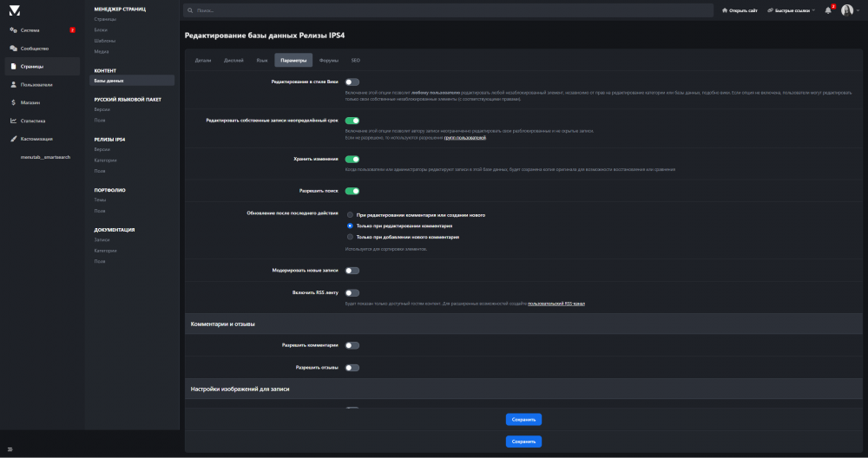
Task: Open Статистика section with chart icon
Action: pos(33,121)
